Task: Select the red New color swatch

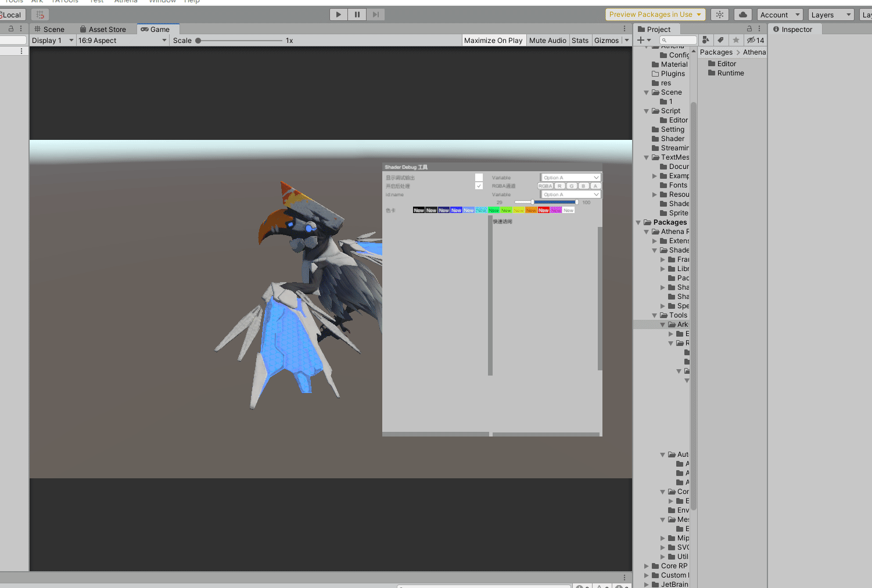Action: pos(543,210)
